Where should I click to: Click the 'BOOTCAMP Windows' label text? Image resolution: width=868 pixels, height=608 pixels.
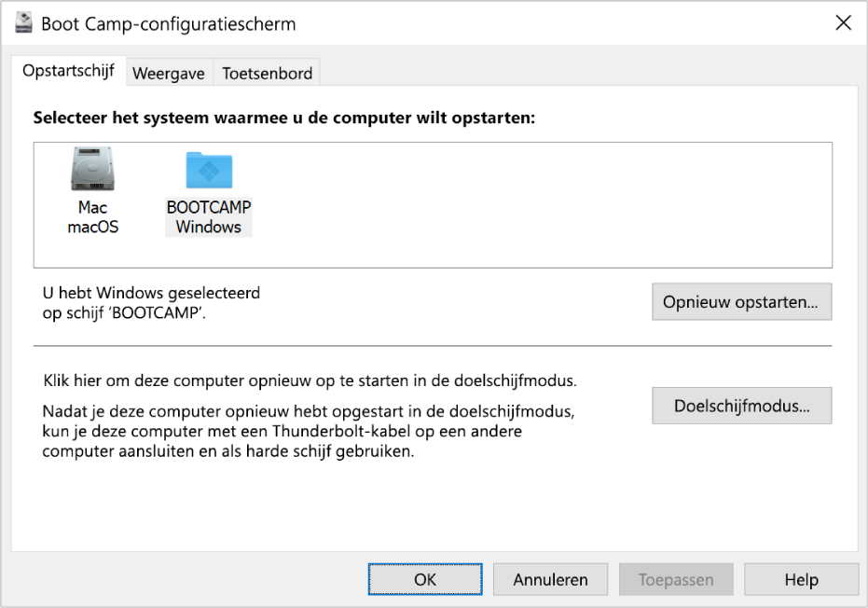click(x=209, y=217)
